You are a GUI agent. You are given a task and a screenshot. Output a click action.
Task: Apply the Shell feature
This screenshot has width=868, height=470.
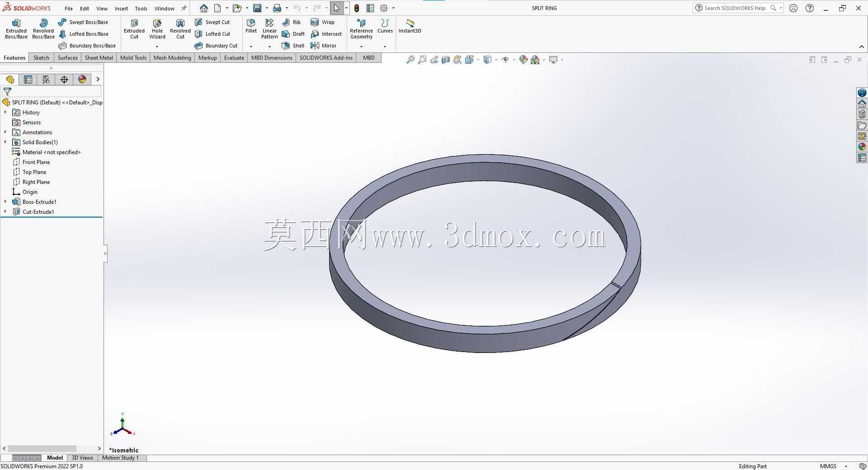(293, 46)
